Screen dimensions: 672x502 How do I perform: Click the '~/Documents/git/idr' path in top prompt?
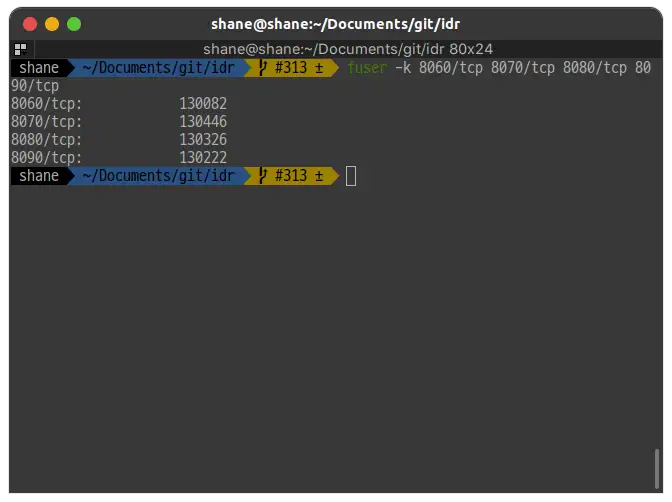[158, 68]
